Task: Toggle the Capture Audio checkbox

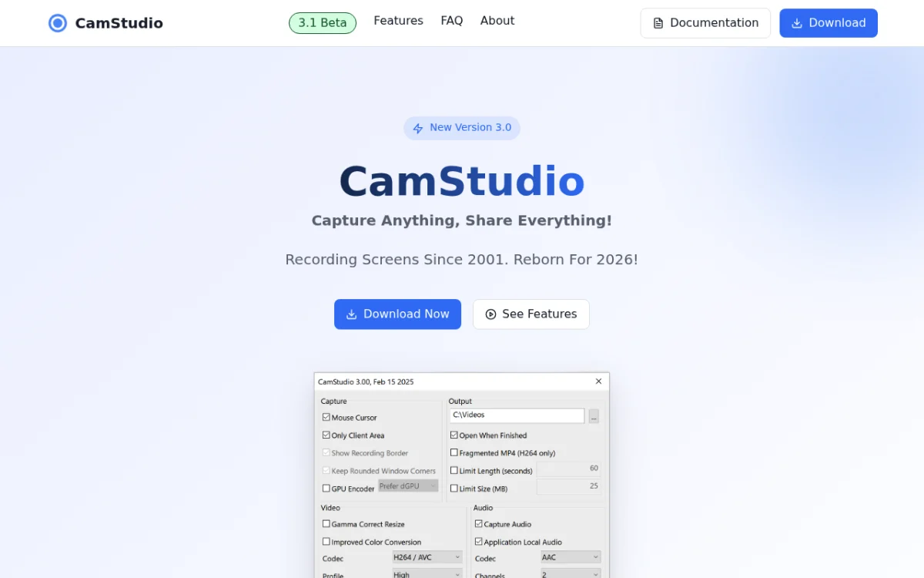Action: coord(479,523)
